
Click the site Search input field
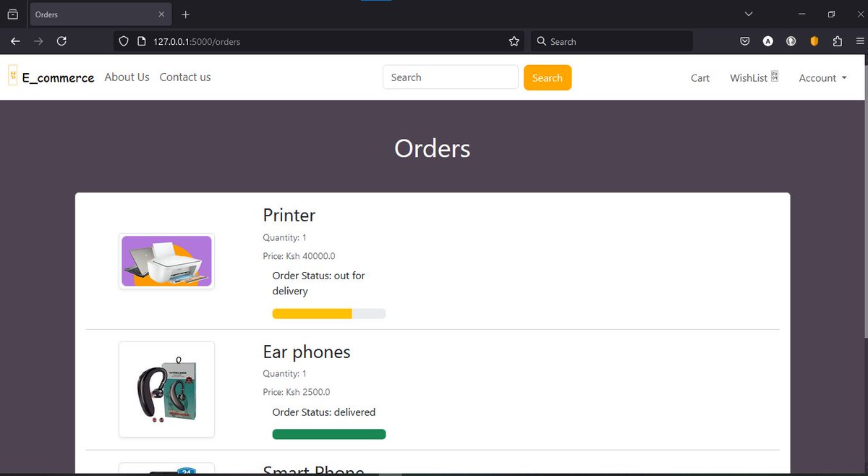(x=451, y=77)
